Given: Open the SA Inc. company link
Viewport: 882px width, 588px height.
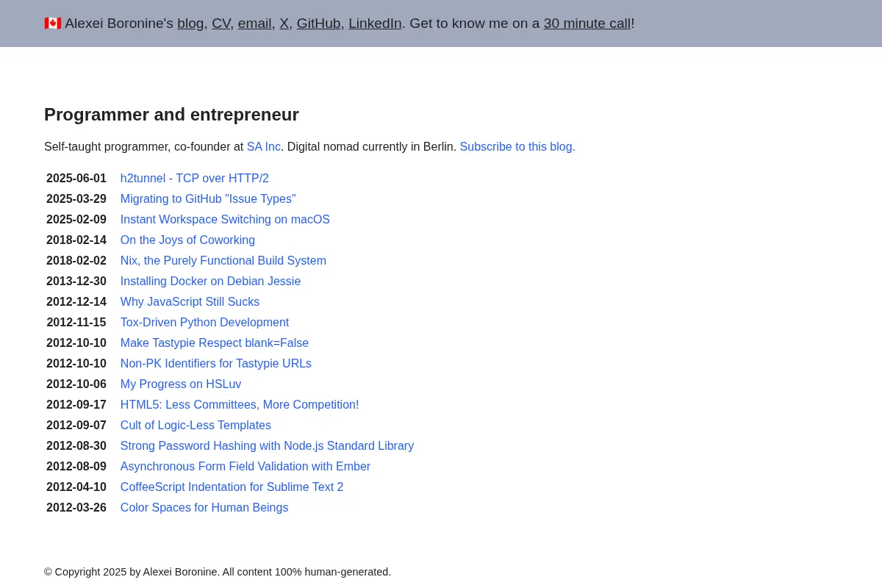Looking at the screenshot, I should [x=264, y=147].
